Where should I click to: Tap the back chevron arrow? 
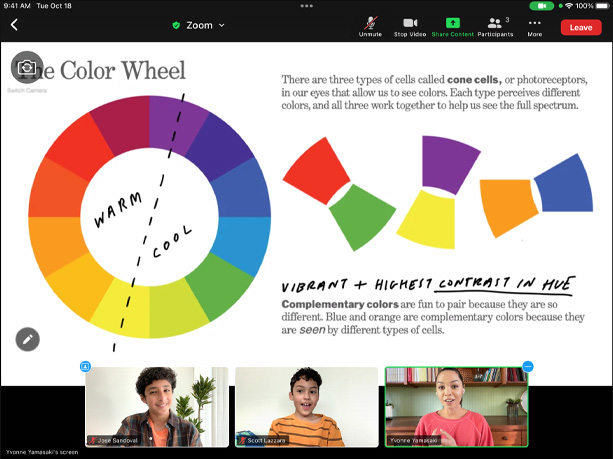click(x=14, y=25)
